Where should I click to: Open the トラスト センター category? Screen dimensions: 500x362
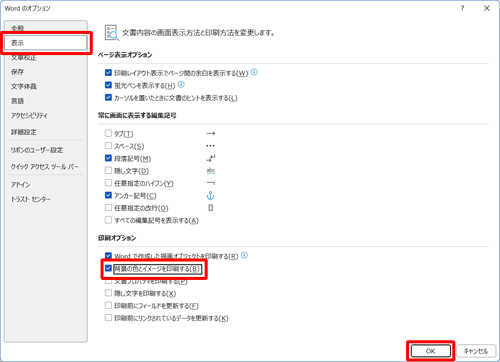(31, 199)
